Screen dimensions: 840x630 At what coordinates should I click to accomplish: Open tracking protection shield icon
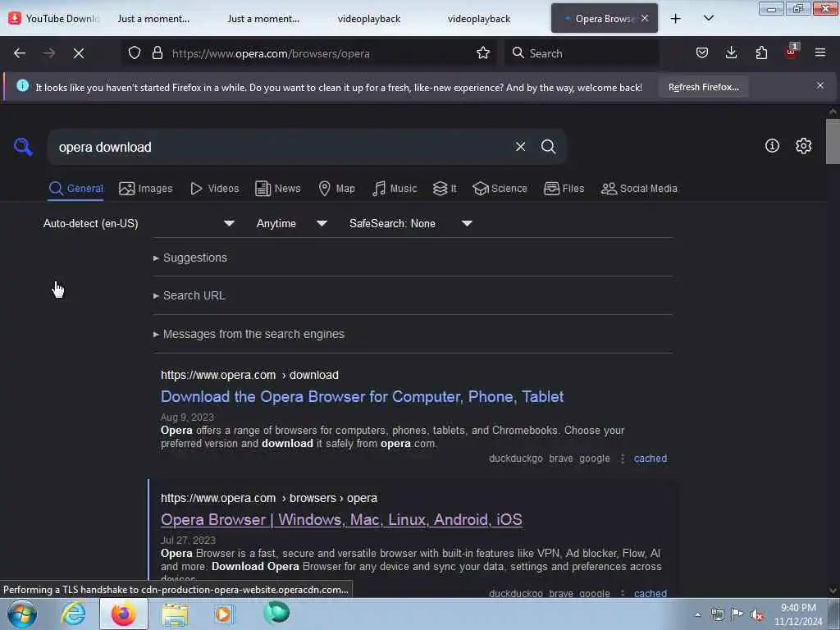[135, 53]
